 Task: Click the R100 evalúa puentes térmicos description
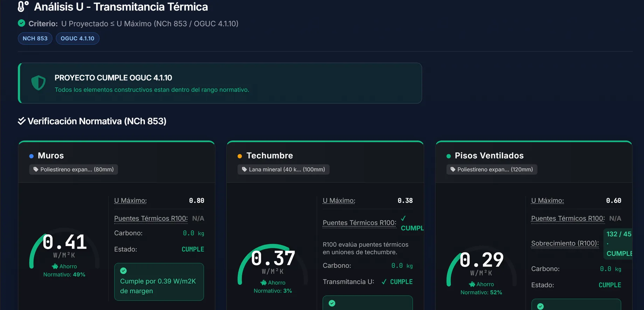365,248
